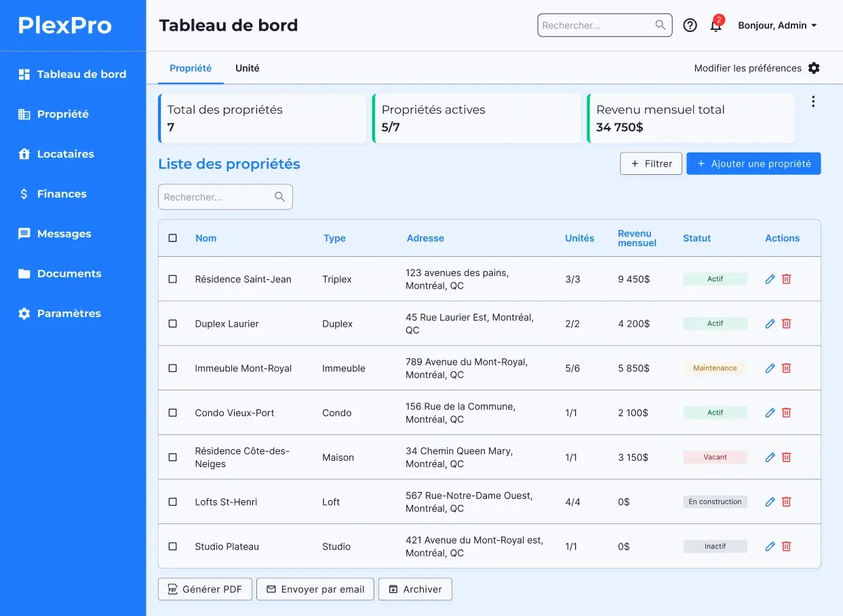843x616 pixels.
Task: Open the three-dot options menu icon
Action: point(813,102)
